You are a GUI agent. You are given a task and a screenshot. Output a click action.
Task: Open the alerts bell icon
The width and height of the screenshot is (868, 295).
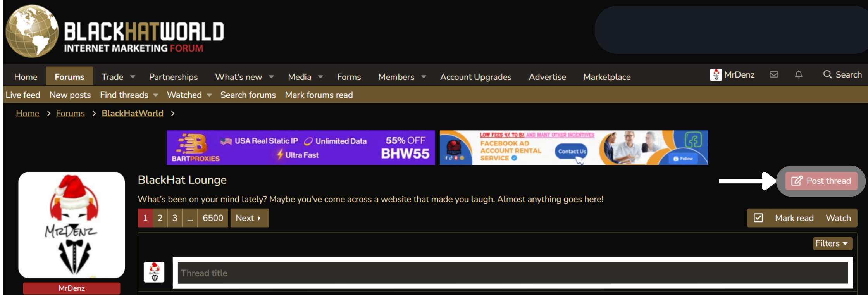[x=799, y=74]
